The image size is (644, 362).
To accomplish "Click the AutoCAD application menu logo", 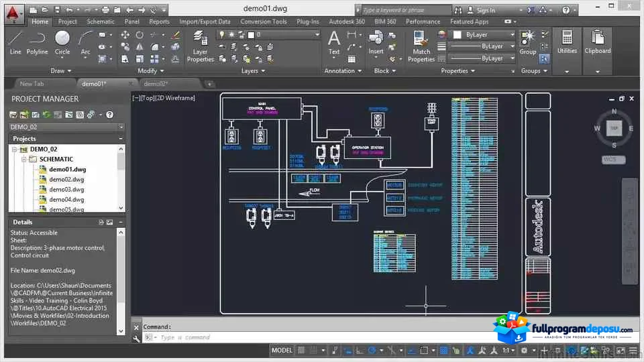I will [x=13, y=13].
